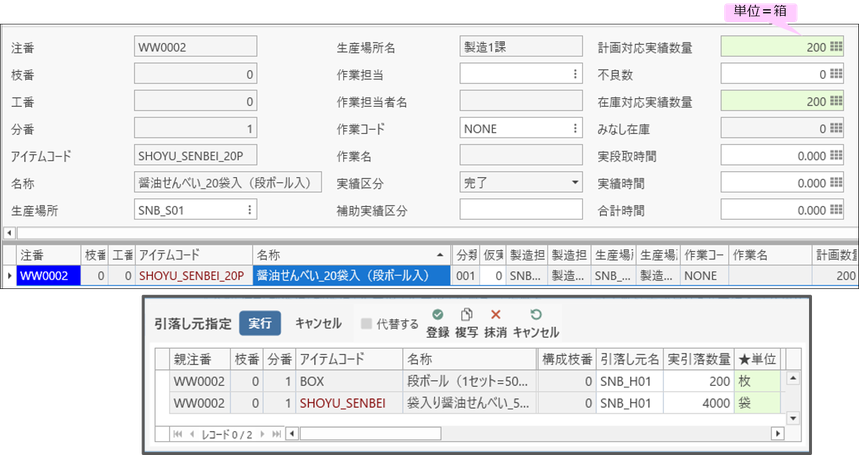
Task: Click the 注番 column header in upper grid
Action: pos(48,255)
